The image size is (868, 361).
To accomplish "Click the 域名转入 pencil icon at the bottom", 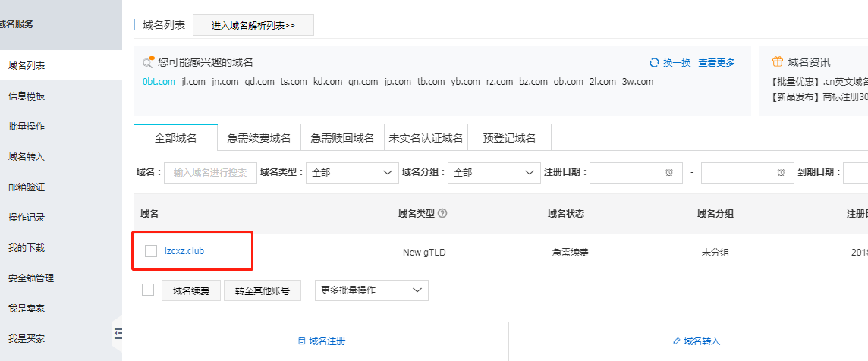I will click(676, 341).
